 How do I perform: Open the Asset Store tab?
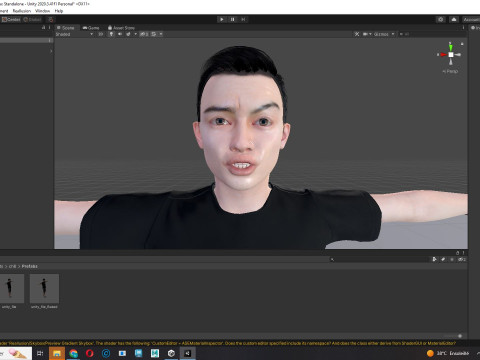click(121, 28)
